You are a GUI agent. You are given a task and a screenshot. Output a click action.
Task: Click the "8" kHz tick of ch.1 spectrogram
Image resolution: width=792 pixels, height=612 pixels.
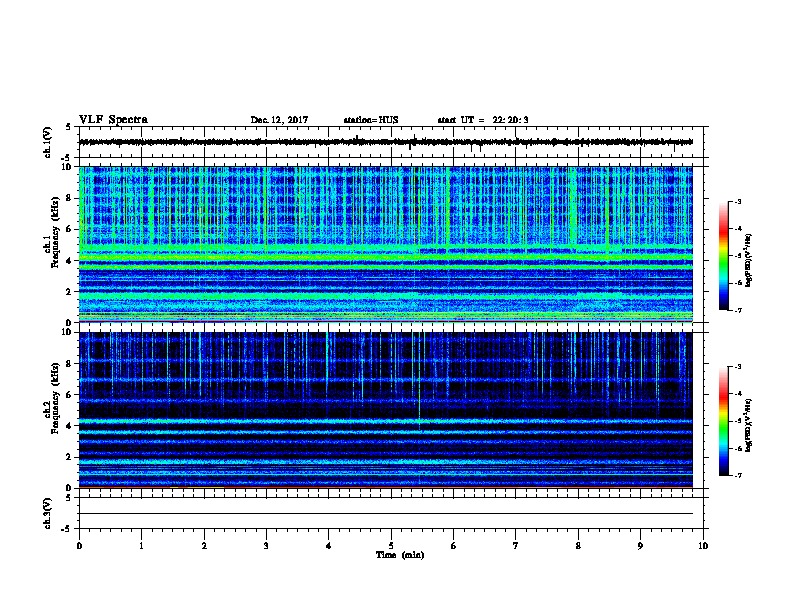69,198
